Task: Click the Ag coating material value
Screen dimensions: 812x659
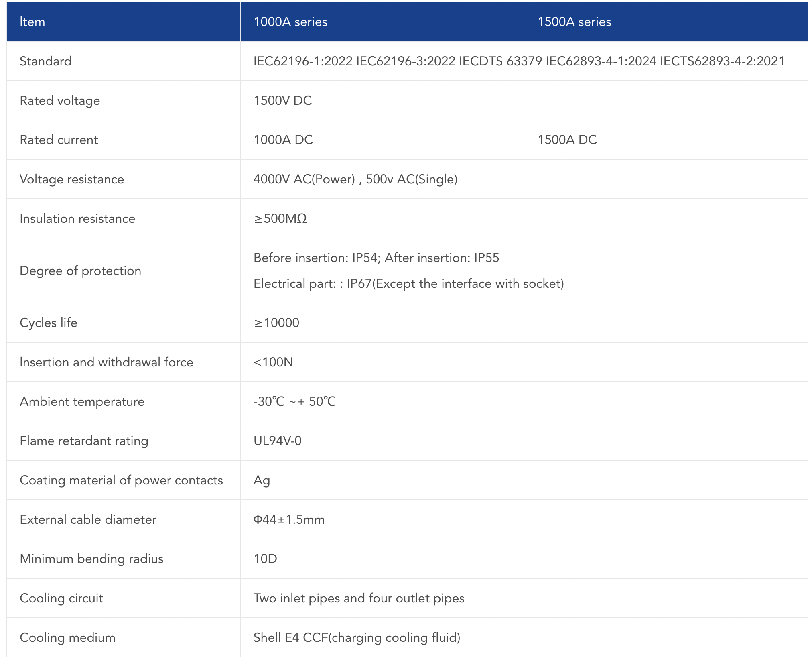Action: (262, 480)
